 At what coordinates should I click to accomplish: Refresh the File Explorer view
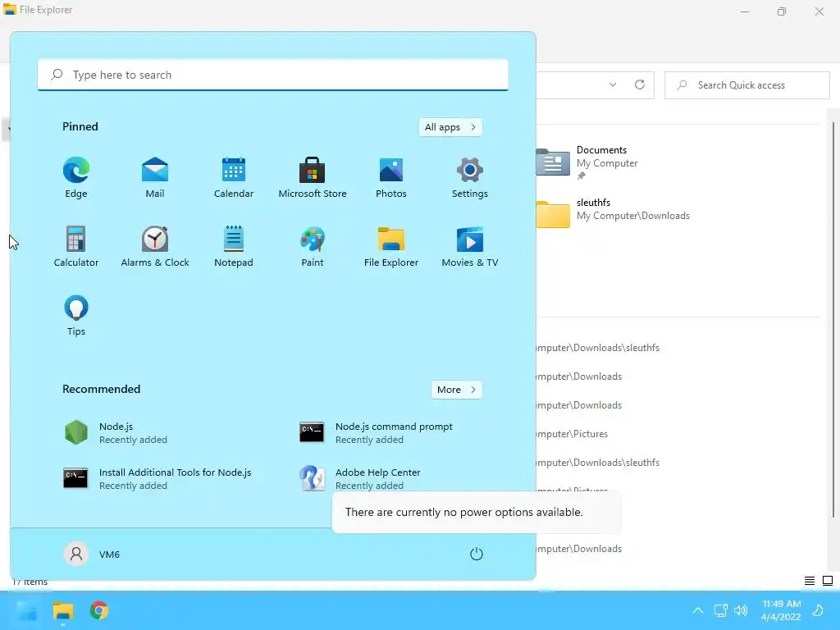pyautogui.click(x=640, y=84)
